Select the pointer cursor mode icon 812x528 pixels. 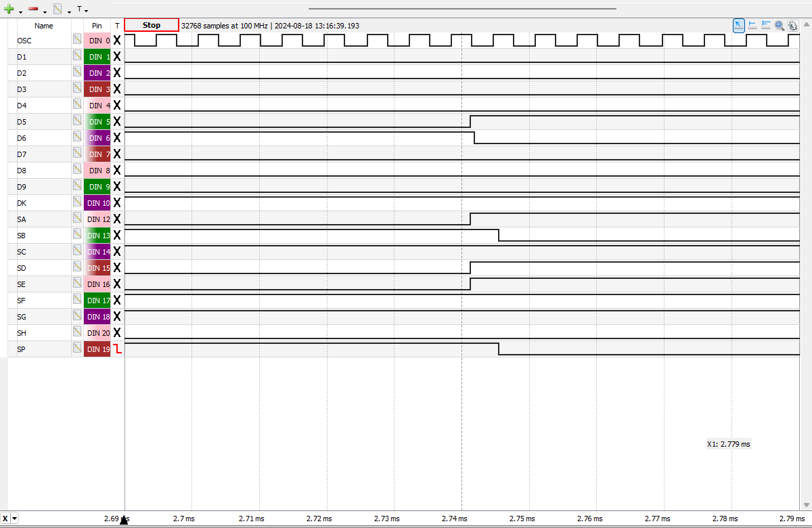(739, 25)
